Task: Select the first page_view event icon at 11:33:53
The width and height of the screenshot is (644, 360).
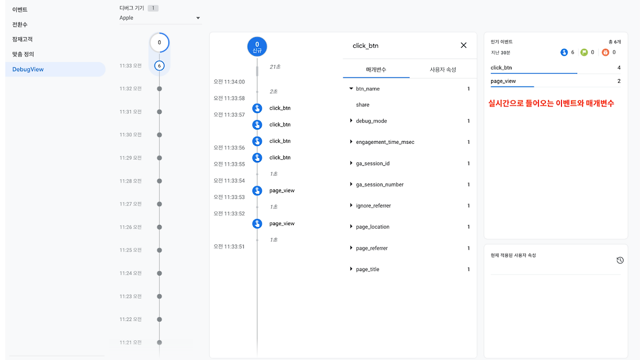Action: coord(257,191)
